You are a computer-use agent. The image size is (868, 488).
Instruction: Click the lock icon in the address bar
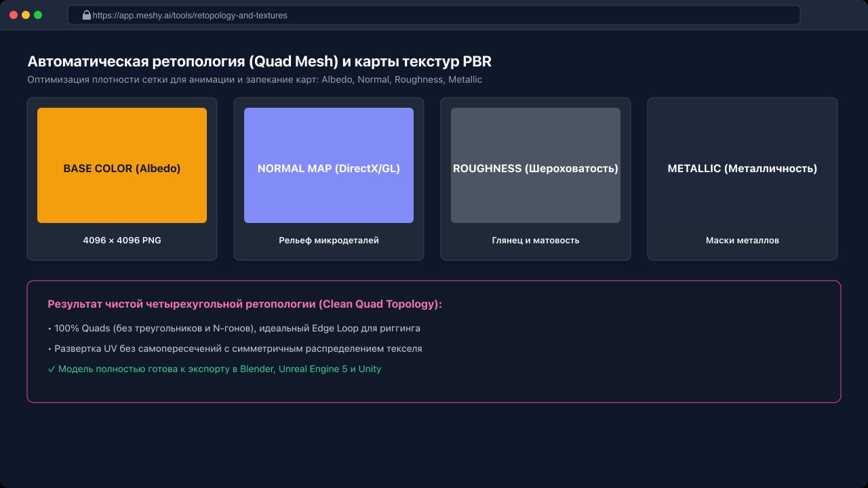[x=87, y=15]
